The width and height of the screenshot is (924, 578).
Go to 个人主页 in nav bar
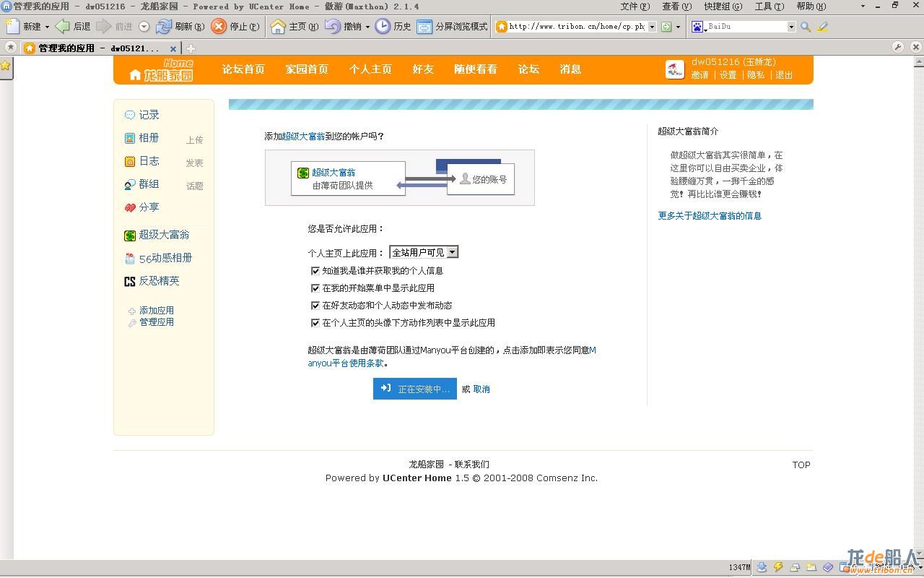370,69
